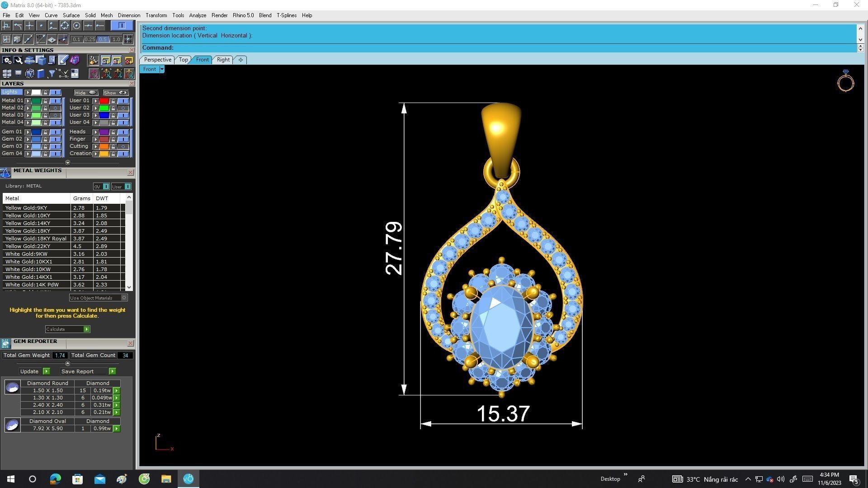The width and height of the screenshot is (868, 488).
Task: Expand Creation layer arrow
Action: pyautogui.click(x=95, y=154)
